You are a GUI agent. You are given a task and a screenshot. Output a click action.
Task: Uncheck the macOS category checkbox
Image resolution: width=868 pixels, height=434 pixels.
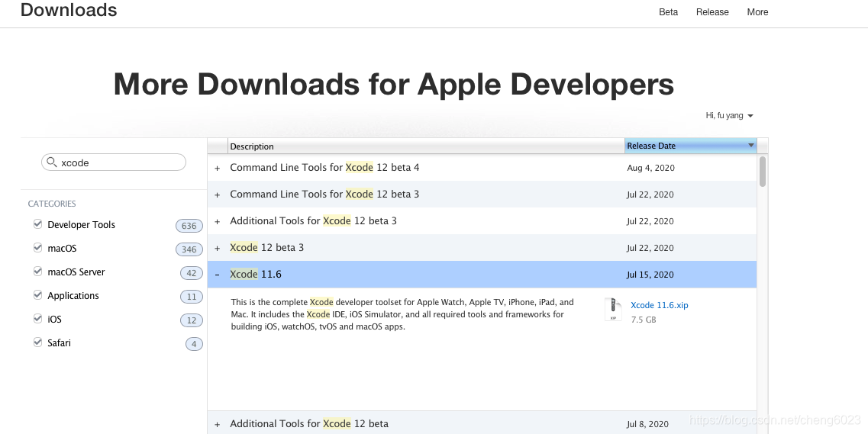(37, 248)
